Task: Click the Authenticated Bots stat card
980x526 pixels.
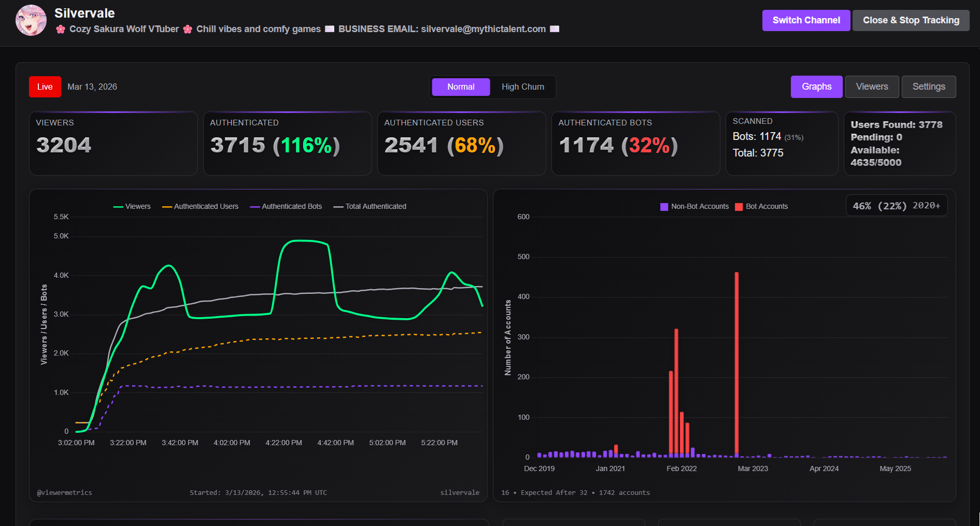Action: point(635,144)
